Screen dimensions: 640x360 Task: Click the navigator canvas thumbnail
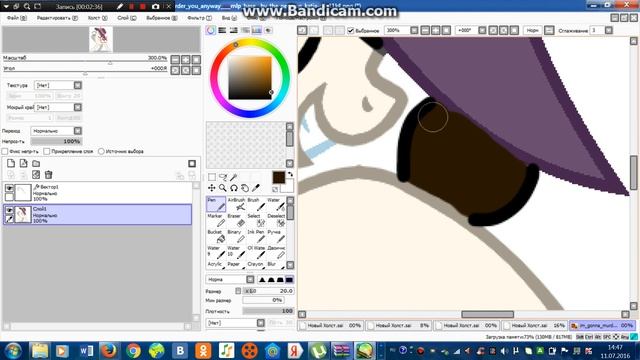[x=100, y=39]
